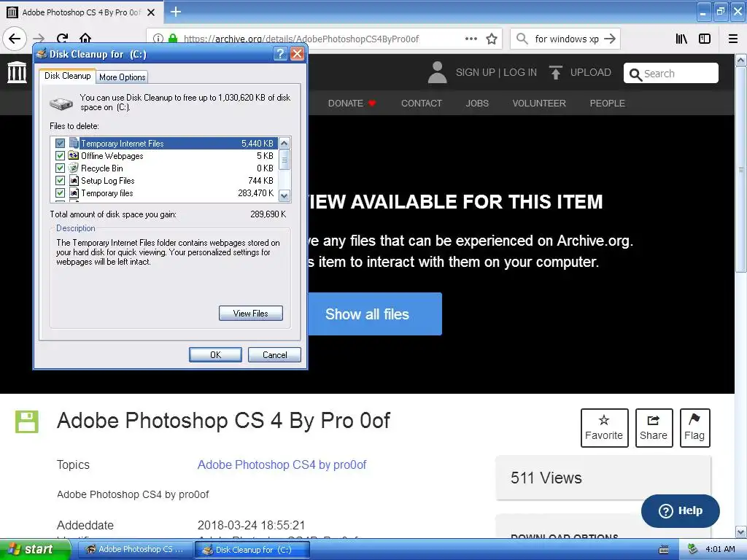Uncheck Offline Webpages checkbox
Image resolution: width=747 pixels, height=560 pixels.
pyautogui.click(x=60, y=156)
